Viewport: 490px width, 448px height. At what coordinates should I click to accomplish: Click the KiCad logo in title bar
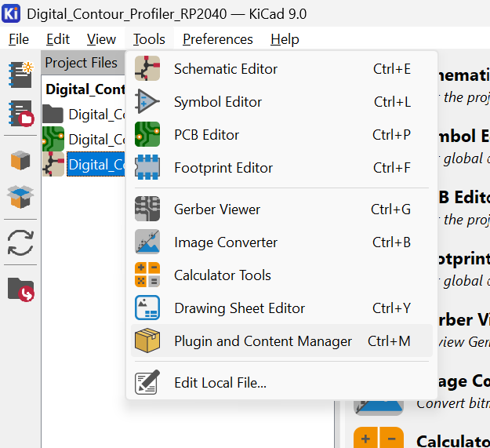click(11, 14)
